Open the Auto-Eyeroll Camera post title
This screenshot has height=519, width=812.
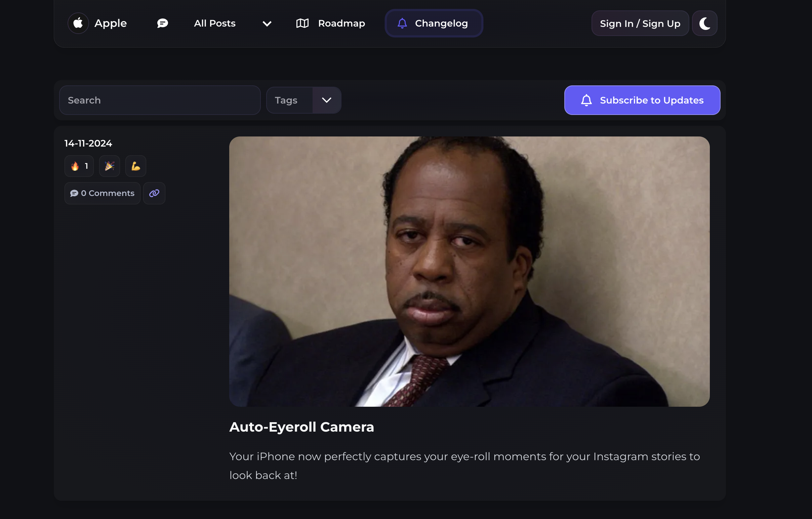point(301,427)
